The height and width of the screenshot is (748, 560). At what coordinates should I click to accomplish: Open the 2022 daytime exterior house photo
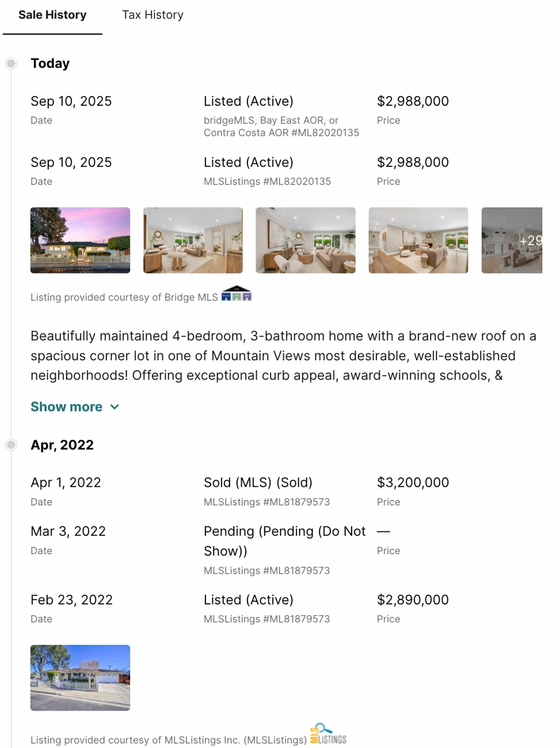[x=80, y=678]
